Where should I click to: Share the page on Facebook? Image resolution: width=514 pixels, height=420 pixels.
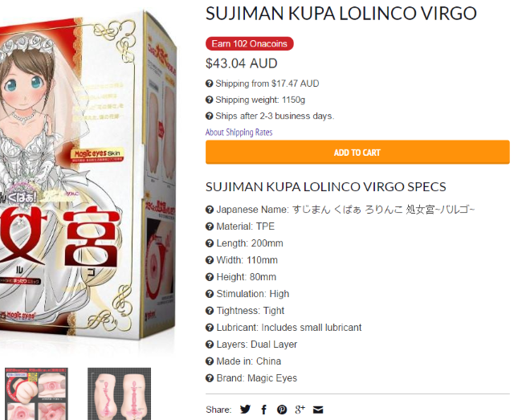point(264,410)
